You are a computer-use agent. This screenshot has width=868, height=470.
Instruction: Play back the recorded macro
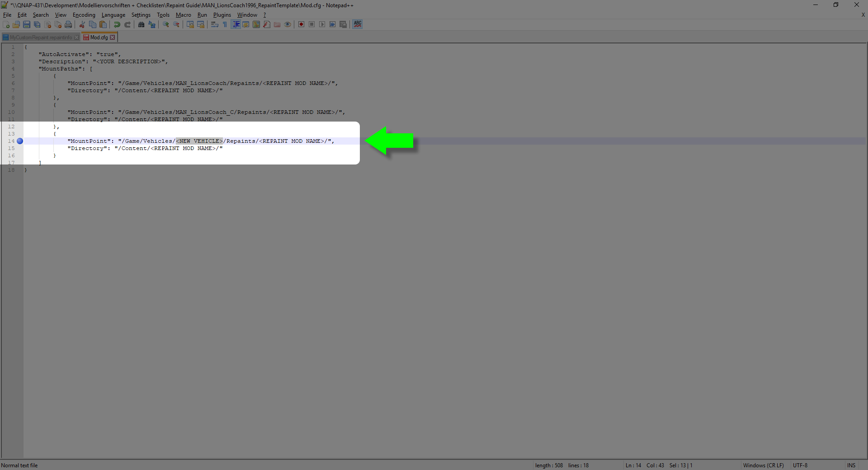pyautogui.click(x=322, y=24)
